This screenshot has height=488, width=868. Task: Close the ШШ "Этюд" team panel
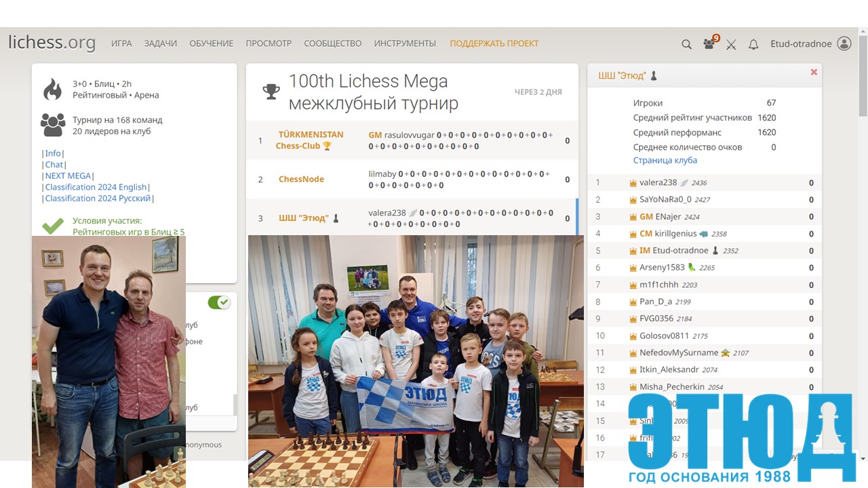(x=814, y=72)
